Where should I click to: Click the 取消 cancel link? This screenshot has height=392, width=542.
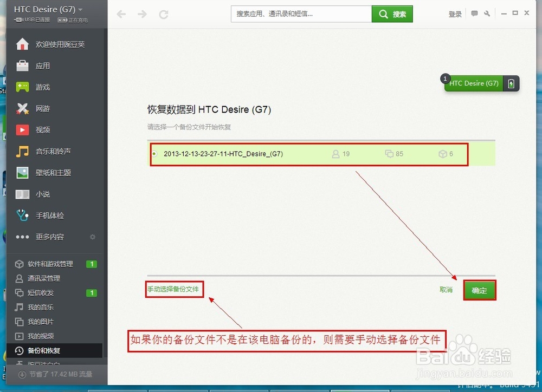tap(446, 290)
